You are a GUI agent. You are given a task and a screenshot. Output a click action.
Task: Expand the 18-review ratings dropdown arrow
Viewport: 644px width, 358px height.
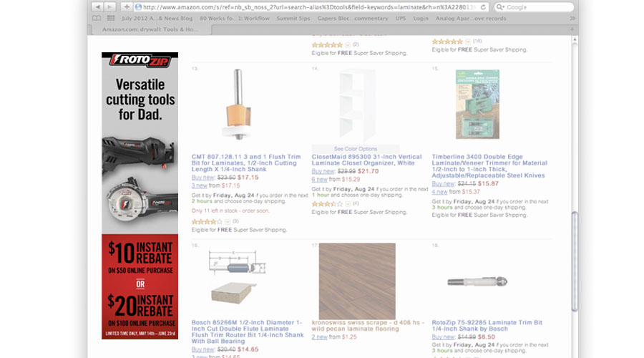tap(467, 42)
